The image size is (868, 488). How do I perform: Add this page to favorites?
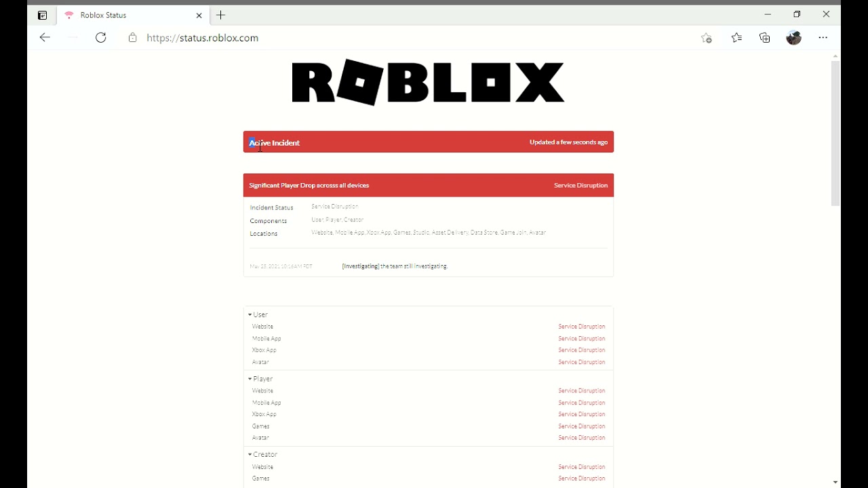(x=707, y=38)
